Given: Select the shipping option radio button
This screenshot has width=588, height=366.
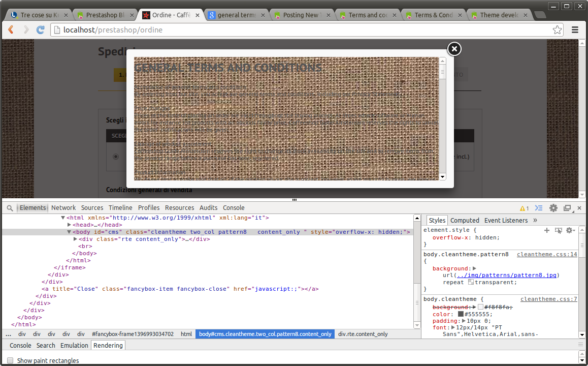Looking at the screenshot, I should point(116,157).
